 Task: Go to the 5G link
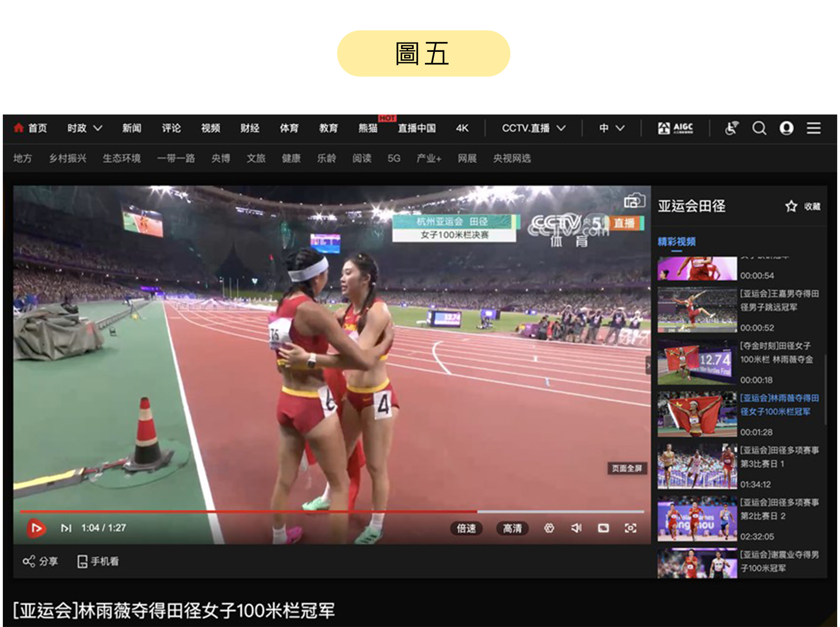(394, 158)
